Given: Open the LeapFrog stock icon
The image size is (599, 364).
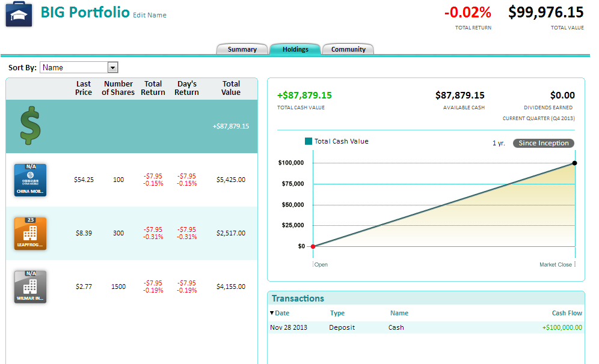Looking at the screenshot, I should coord(30,233).
